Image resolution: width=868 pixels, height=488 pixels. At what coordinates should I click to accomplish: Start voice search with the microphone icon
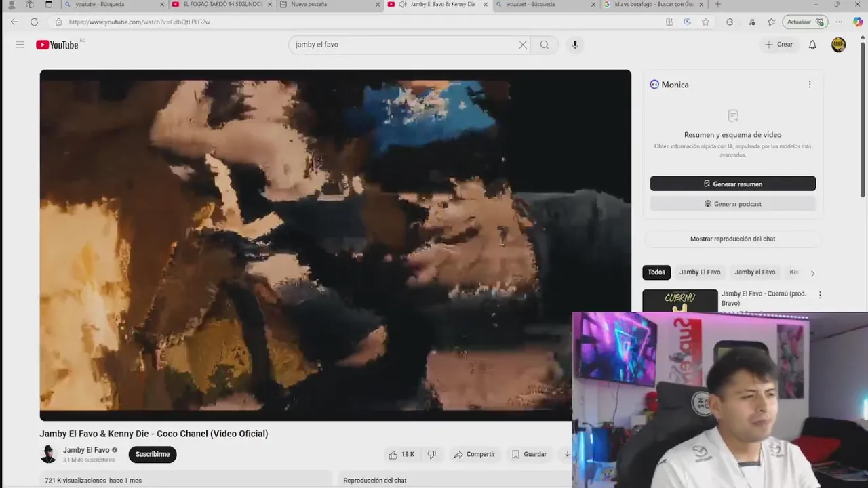click(x=575, y=45)
